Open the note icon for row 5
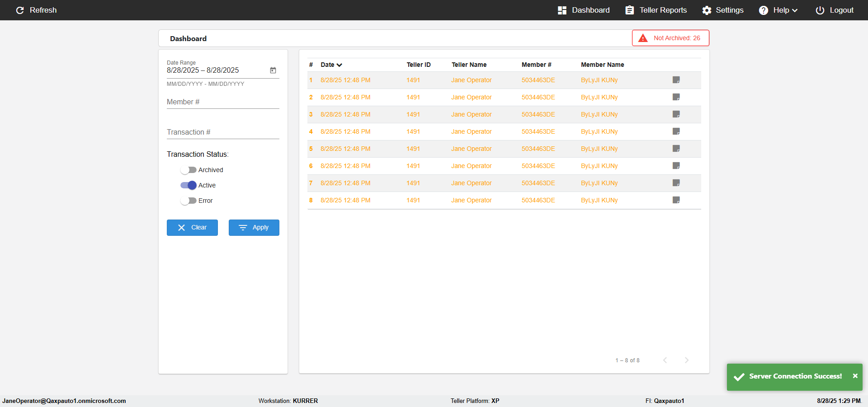This screenshot has width=868, height=407. pos(676,149)
